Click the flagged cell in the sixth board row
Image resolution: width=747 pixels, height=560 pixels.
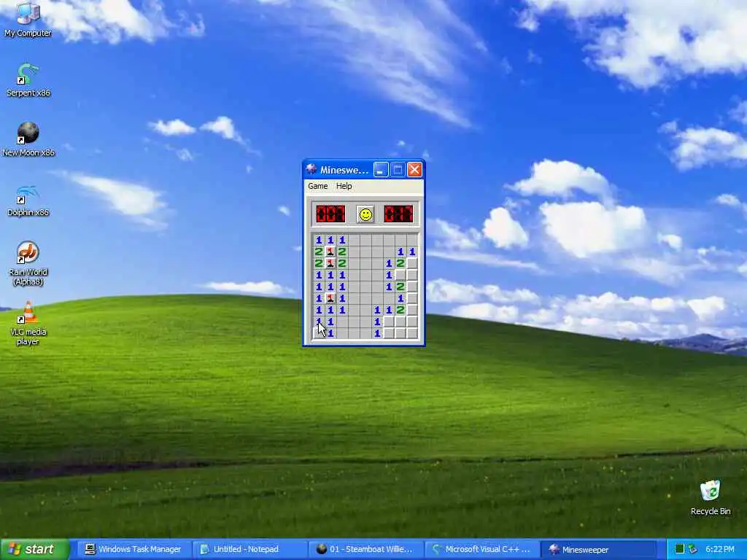tap(330, 298)
